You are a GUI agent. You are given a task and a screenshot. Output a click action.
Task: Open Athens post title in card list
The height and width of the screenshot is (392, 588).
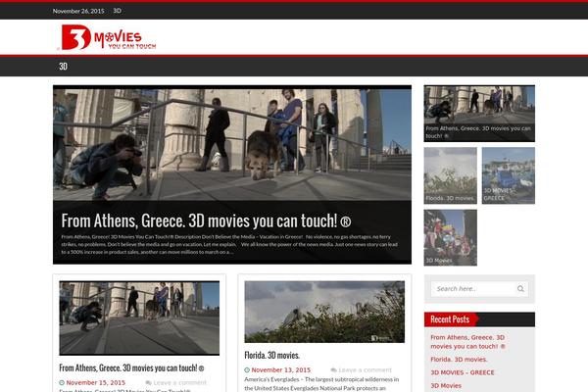coord(131,368)
